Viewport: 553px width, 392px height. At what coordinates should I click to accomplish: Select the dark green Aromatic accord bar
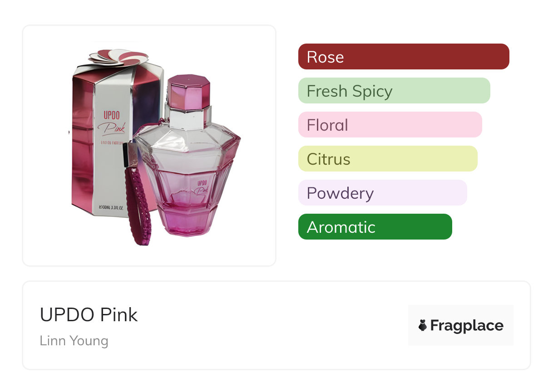coord(375,227)
